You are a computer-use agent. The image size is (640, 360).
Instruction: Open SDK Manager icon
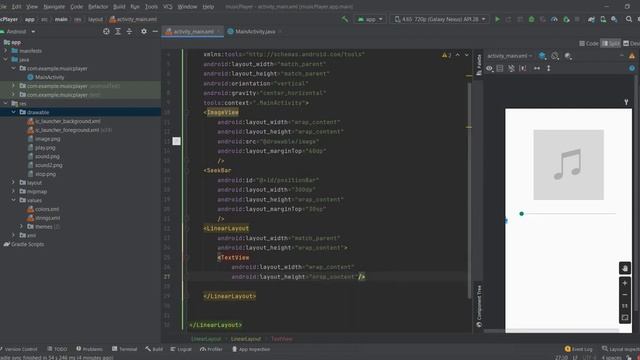point(614,19)
